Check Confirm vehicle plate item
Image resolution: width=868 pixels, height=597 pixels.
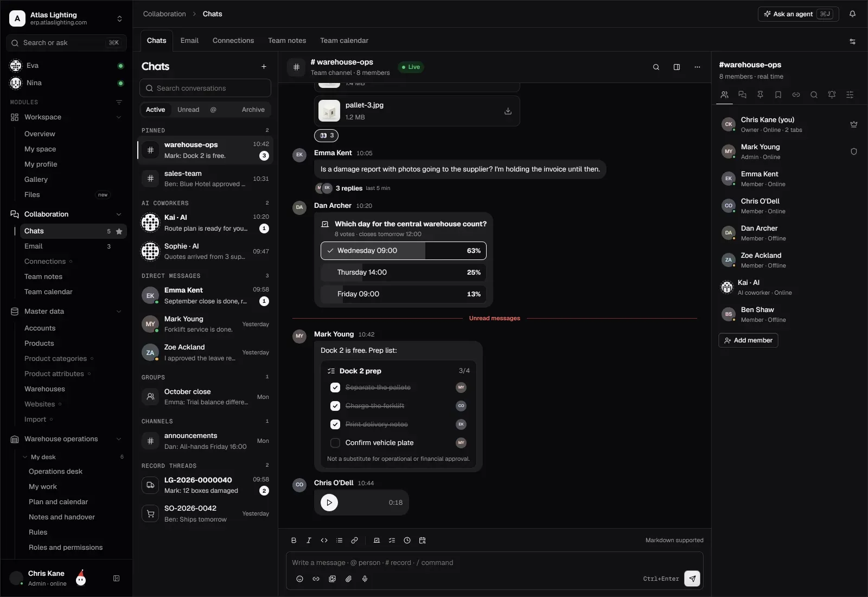click(x=335, y=443)
